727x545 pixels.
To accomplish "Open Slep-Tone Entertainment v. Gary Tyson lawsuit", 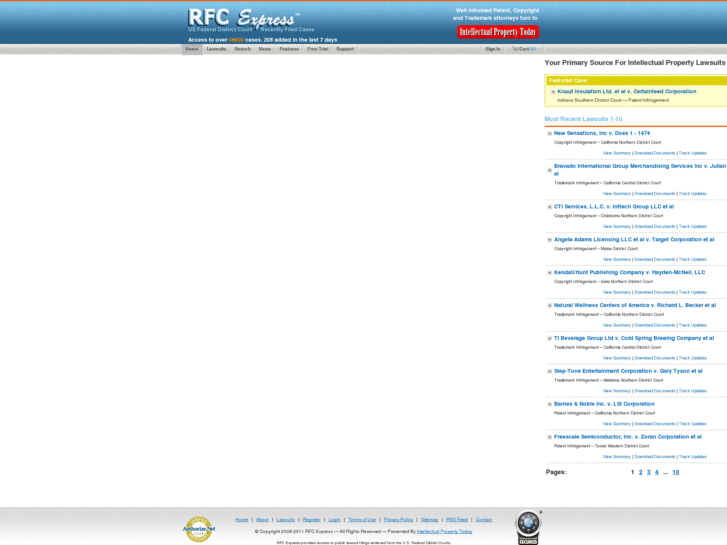I will (x=628, y=371).
